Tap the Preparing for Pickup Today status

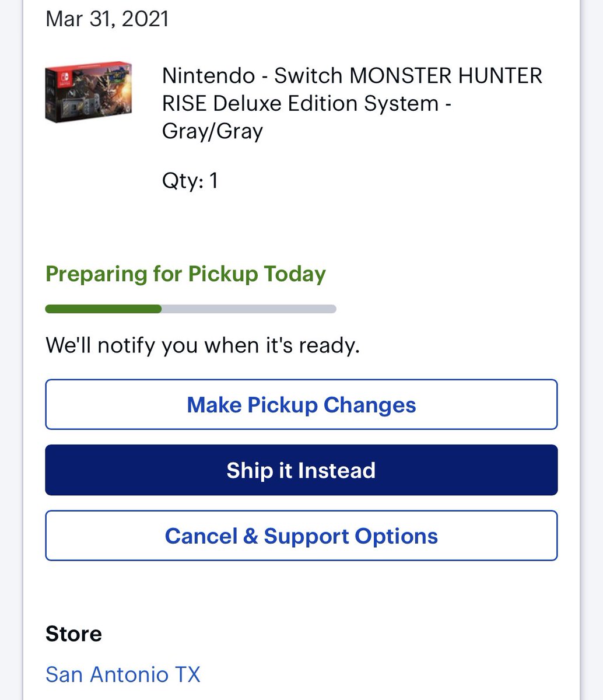185,274
